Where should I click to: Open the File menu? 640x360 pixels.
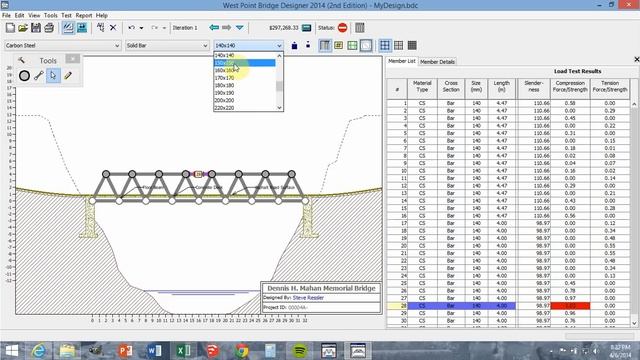tap(6, 15)
